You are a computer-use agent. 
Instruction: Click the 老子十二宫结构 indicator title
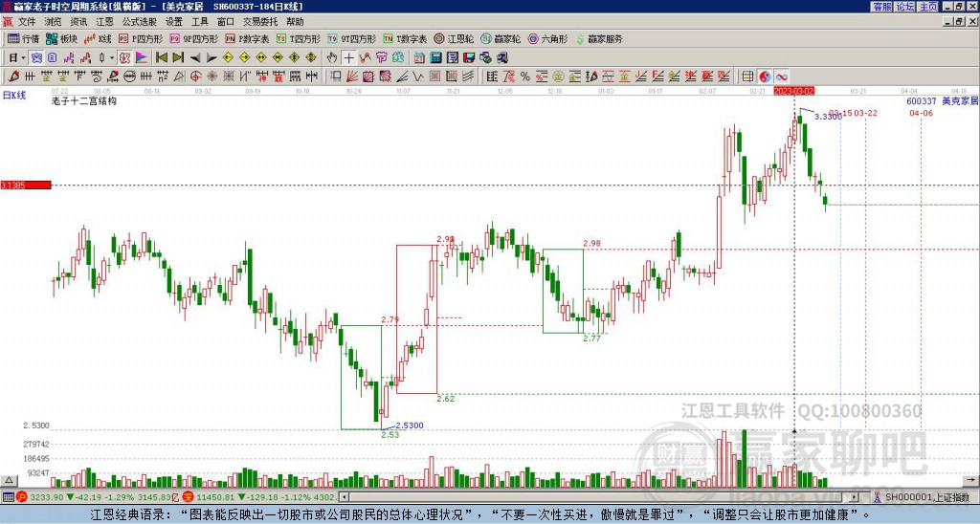coord(84,100)
